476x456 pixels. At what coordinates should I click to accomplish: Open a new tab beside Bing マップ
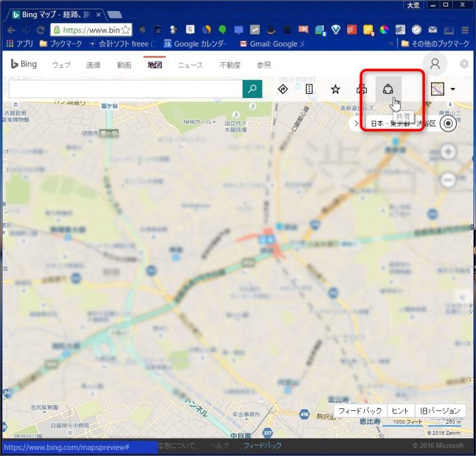point(115,15)
